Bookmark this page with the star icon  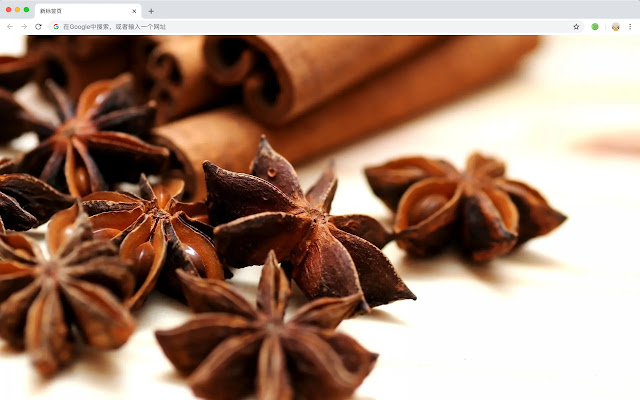tap(576, 27)
